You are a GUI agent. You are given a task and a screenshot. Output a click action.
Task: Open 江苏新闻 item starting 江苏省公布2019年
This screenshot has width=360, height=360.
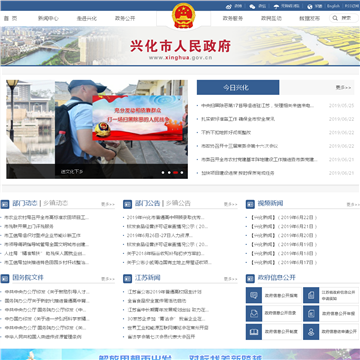[x=164, y=292]
